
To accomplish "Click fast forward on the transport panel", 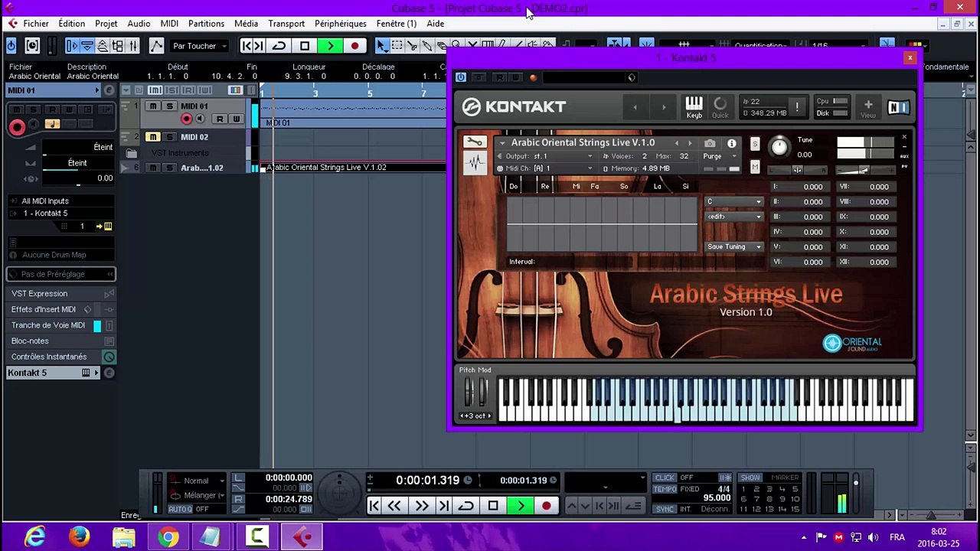I will coord(421,505).
